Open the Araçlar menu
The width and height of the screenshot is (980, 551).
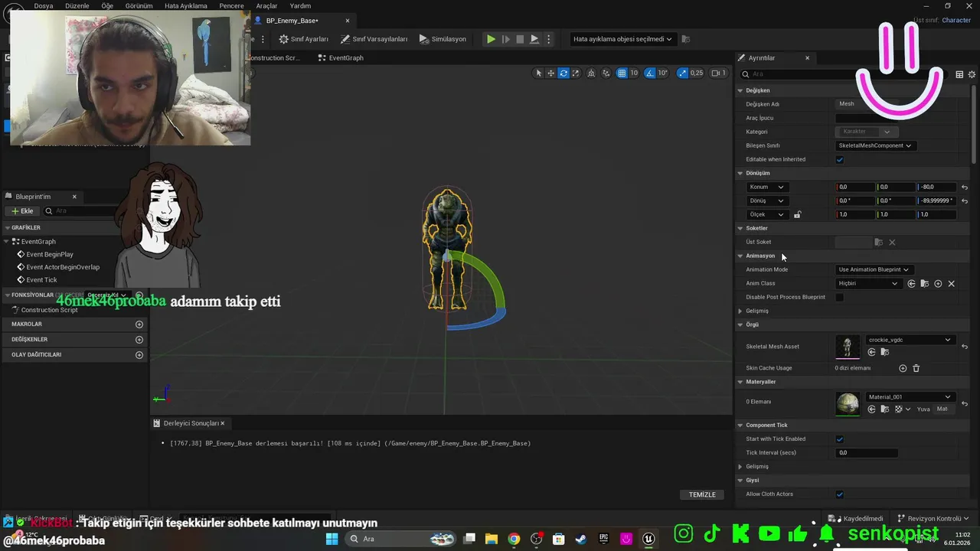pyautogui.click(x=266, y=5)
